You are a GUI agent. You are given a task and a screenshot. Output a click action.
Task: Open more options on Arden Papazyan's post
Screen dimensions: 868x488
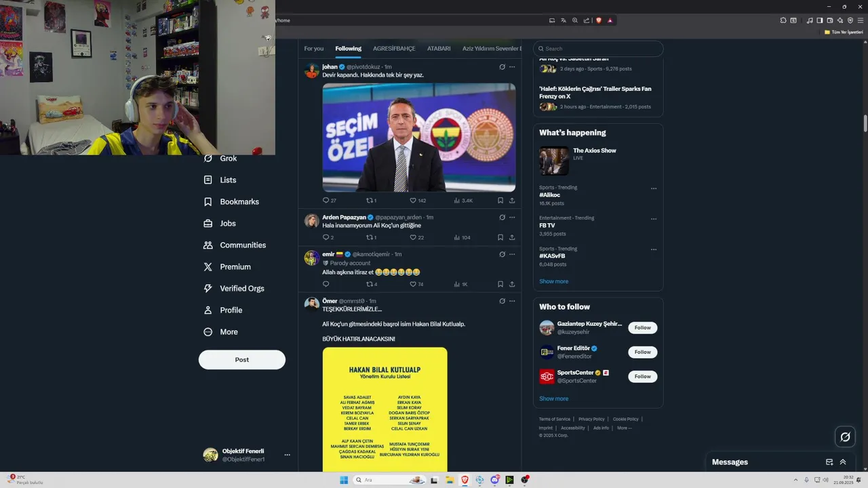[x=512, y=218]
